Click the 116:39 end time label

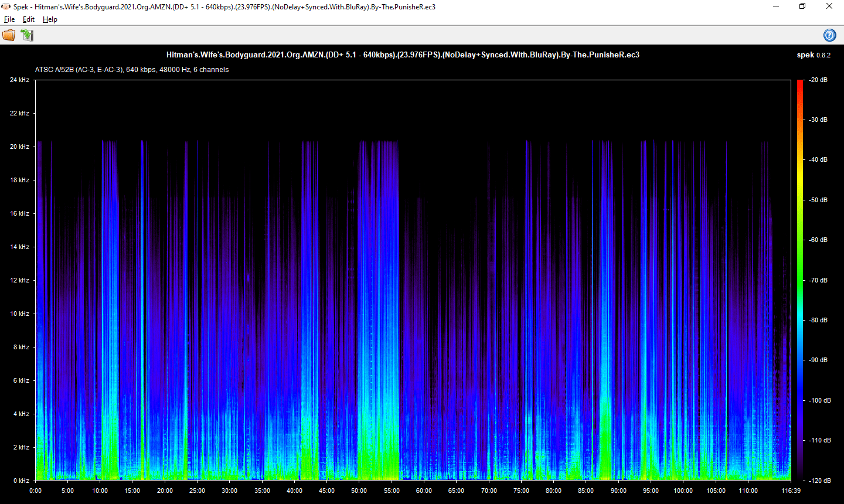click(791, 491)
